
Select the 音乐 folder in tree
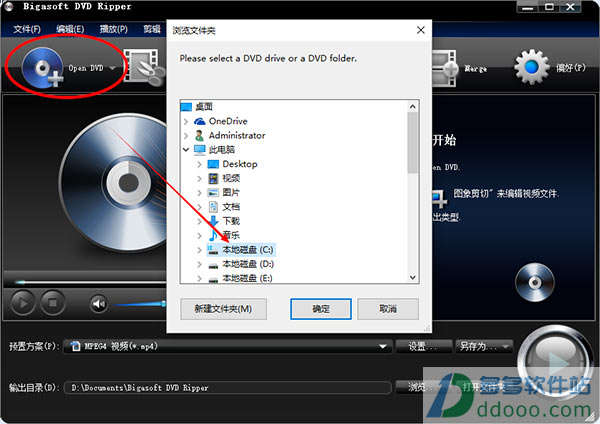pyautogui.click(x=231, y=235)
